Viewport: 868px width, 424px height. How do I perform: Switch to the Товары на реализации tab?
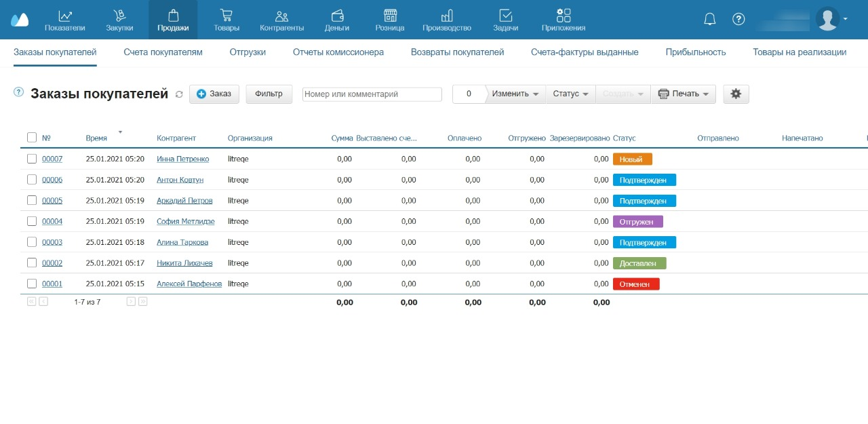click(800, 52)
